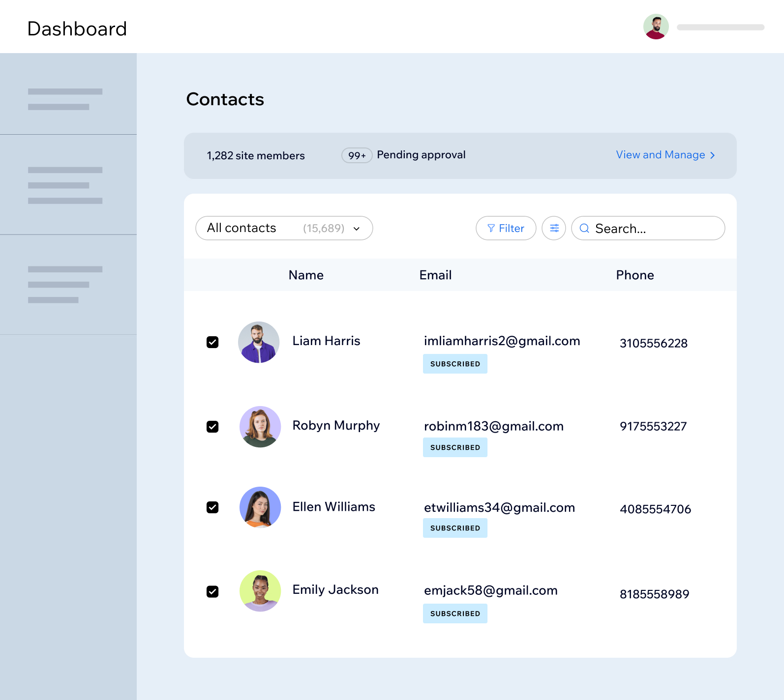Uncheck the Liam Harris row checkbox
This screenshot has width=784, height=700.
[212, 342]
